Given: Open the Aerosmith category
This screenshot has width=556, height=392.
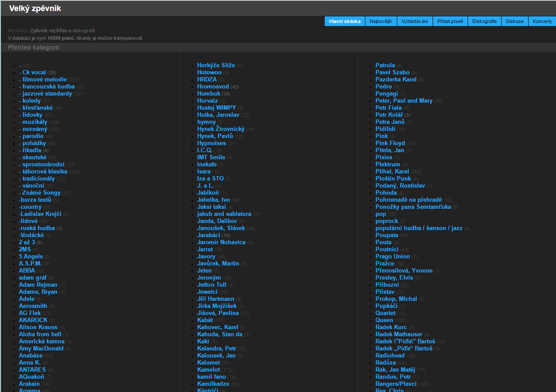Looking at the screenshot, I should [33, 306].
